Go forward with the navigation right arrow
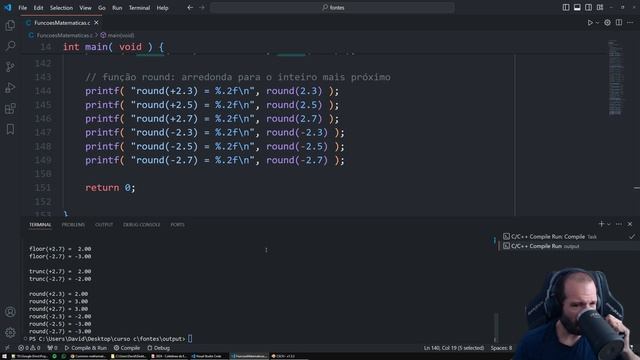Image resolution: width=640 pixels, height=360 pixels. pyautogui.click(x=202, y=7)
